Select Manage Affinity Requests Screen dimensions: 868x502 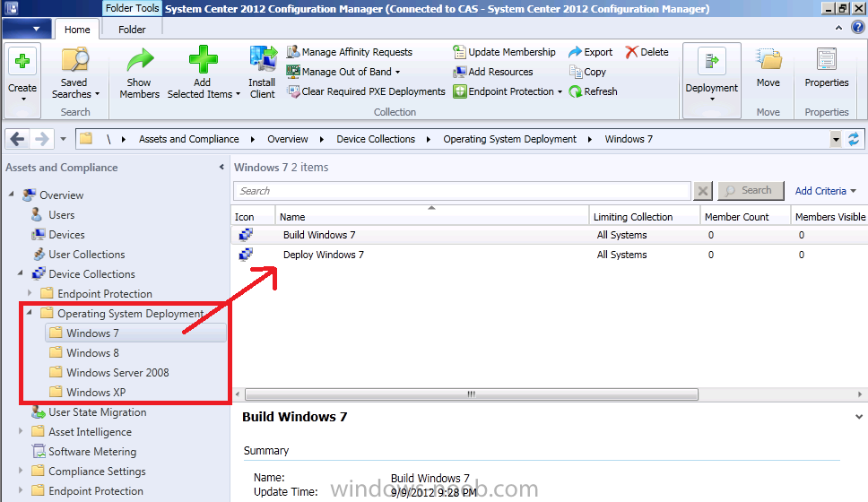click(350, 52)
